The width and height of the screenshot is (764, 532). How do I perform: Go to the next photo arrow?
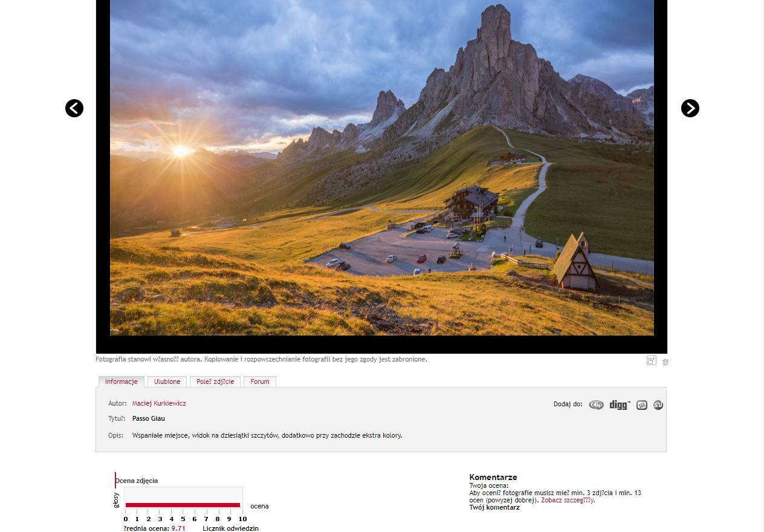[x=690, y=108]
